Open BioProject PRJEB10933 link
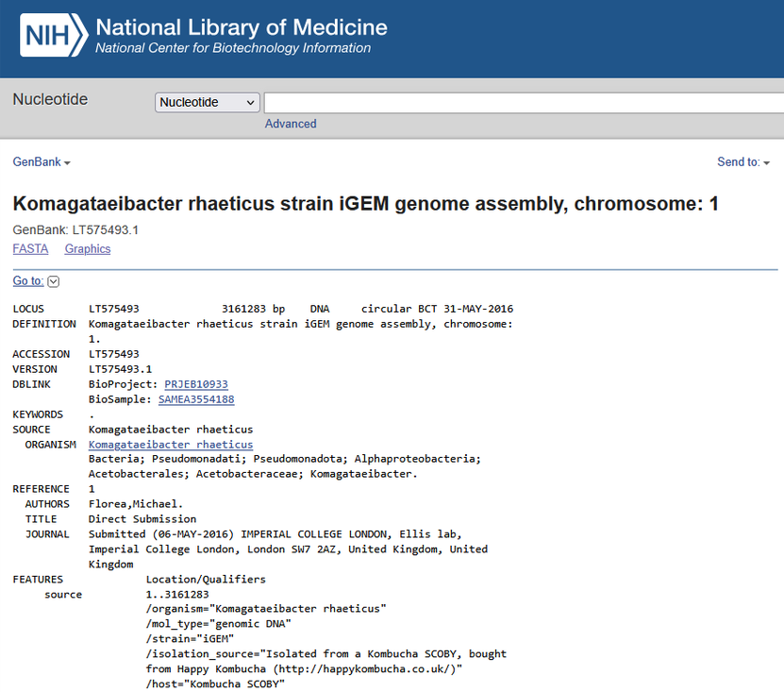 [x=196, y=384]
